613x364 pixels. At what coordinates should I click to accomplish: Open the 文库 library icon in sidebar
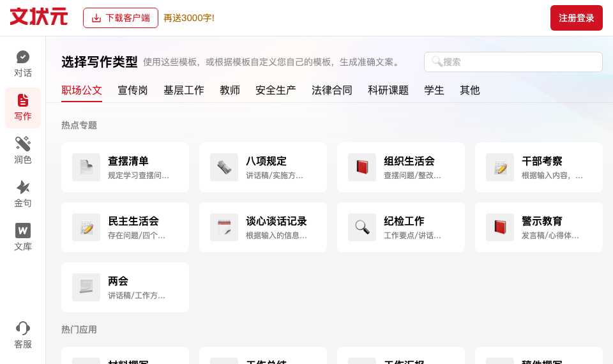tap(23, 231)
